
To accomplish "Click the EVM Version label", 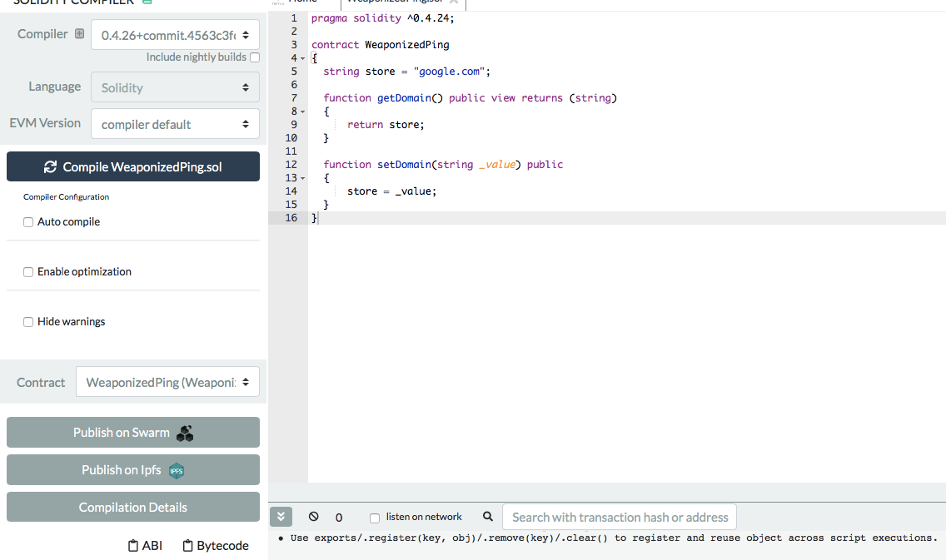I will point(45,123).
